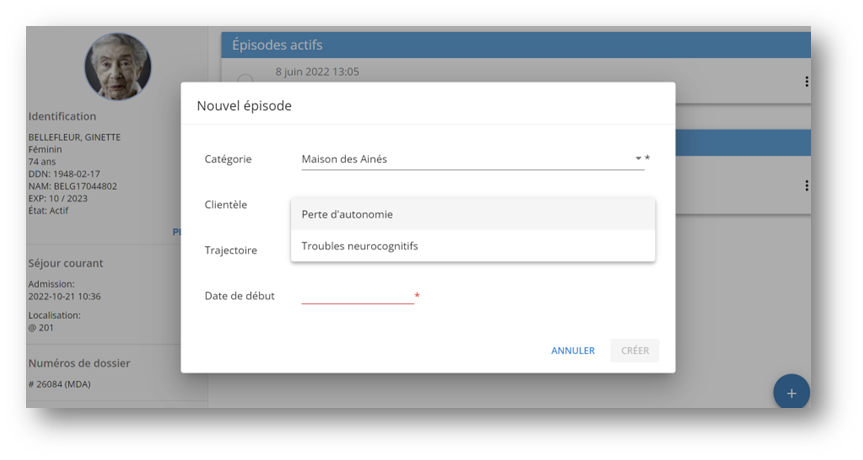Click the Épisodes actifs header
The width and height of the screenshot is (863, 460).
pyautogui.click(x=277, y=45)
